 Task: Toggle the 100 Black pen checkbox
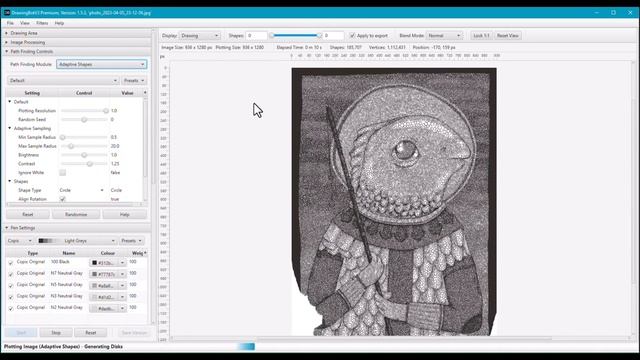click(x=11, y=262)
